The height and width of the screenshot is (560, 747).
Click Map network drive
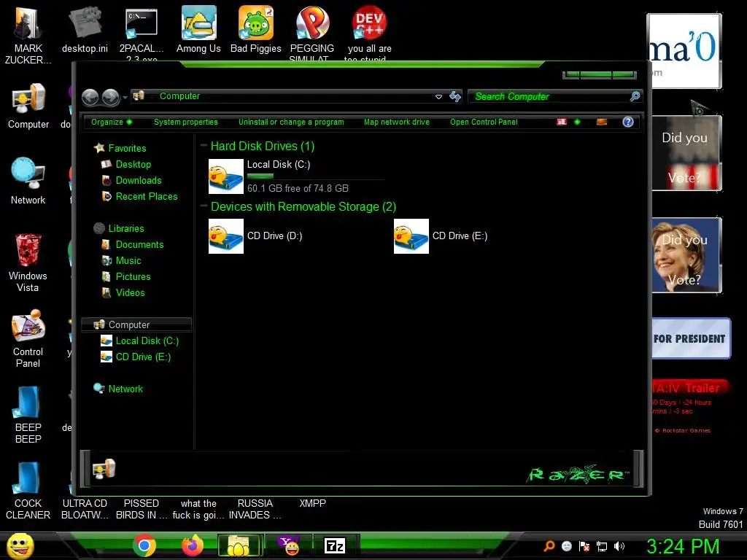tap(396, 122)
